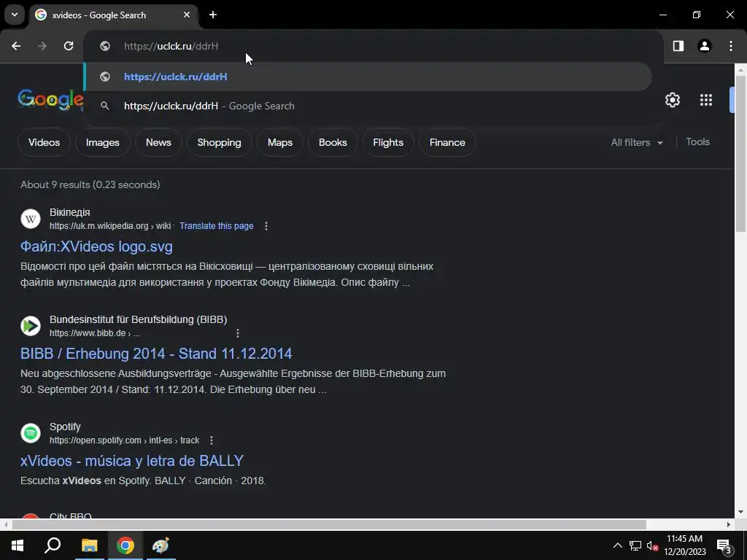Click the network status tray icon
The width and height of the screenshot is (747, 560).
click(x=635, y=545)
